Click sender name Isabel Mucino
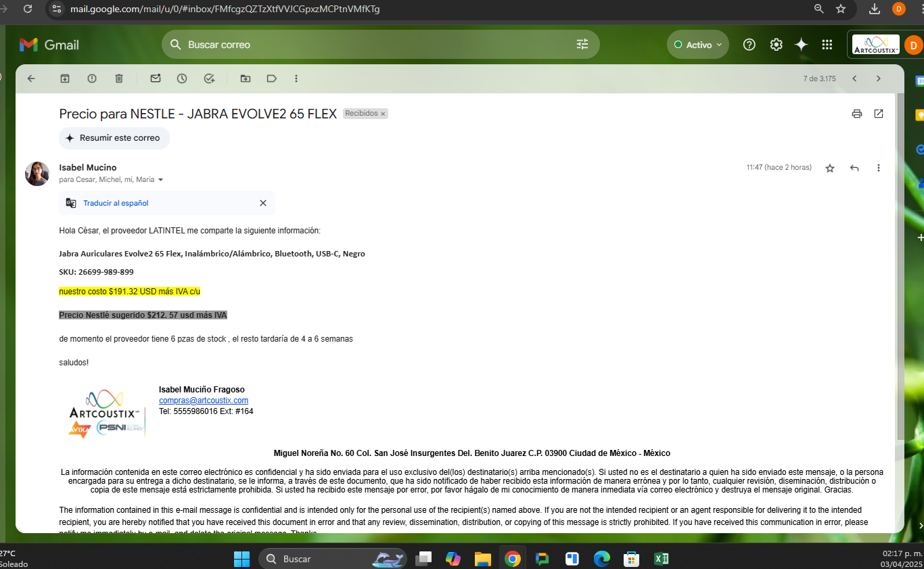924x569 pixels. (x=88, y=167)
